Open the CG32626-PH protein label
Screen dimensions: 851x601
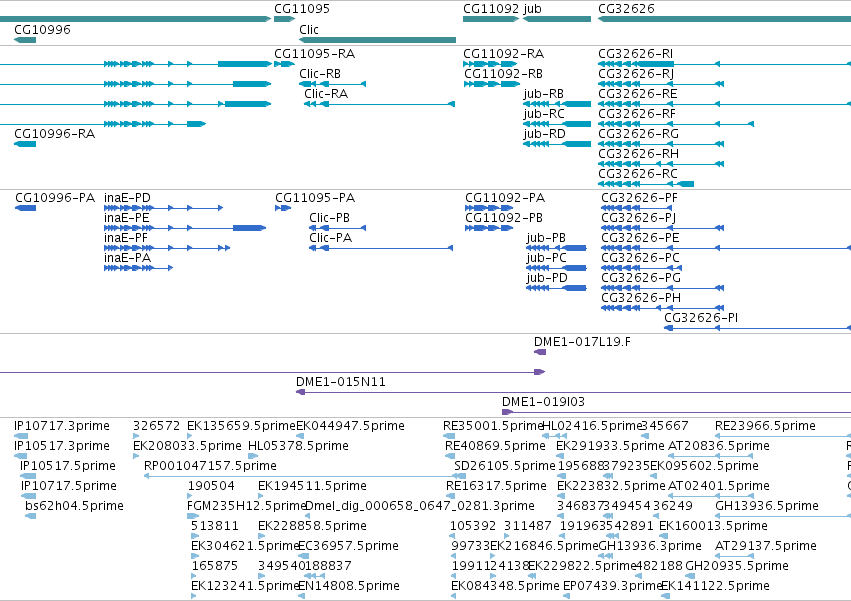click(x=641, y=299)
